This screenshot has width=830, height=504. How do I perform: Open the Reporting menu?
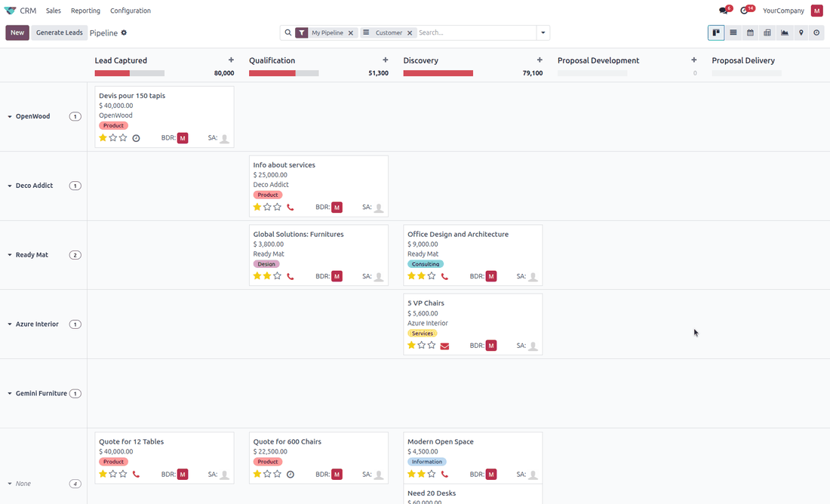click(x=85, y=11)
